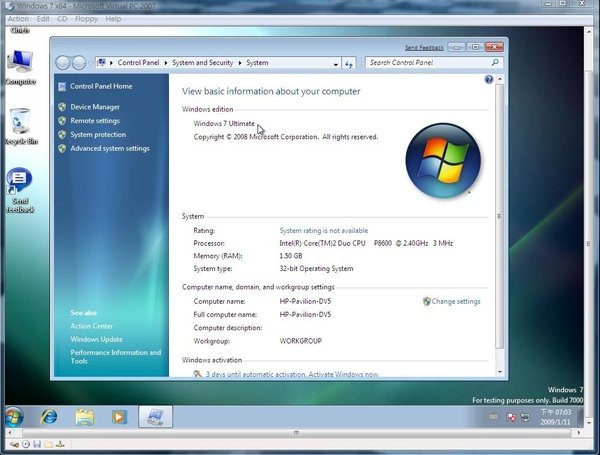Open Remote settings from sidebar
Viewport: 600px width, 455px height.
click(x=95, y=121)
